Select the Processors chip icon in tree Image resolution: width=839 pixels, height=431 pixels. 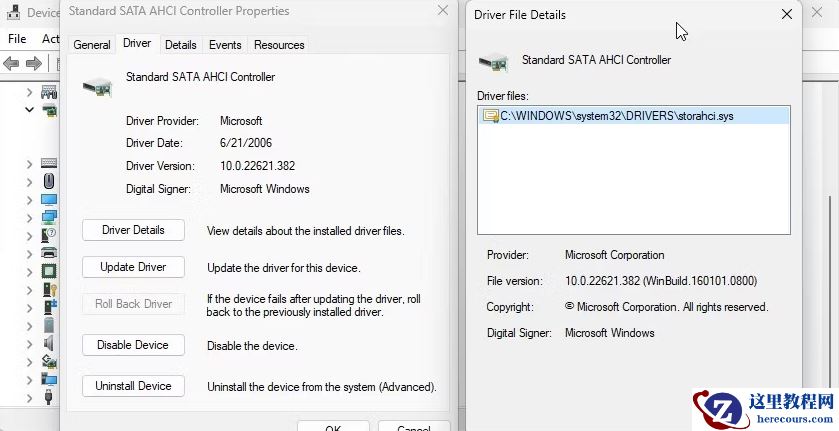pos(49,271)
